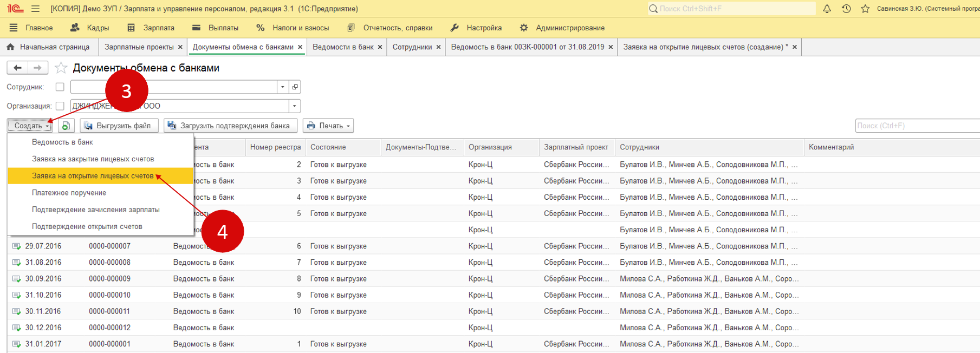
Task: Expand the Организация dropdown arrow
Action: (294, 106)
